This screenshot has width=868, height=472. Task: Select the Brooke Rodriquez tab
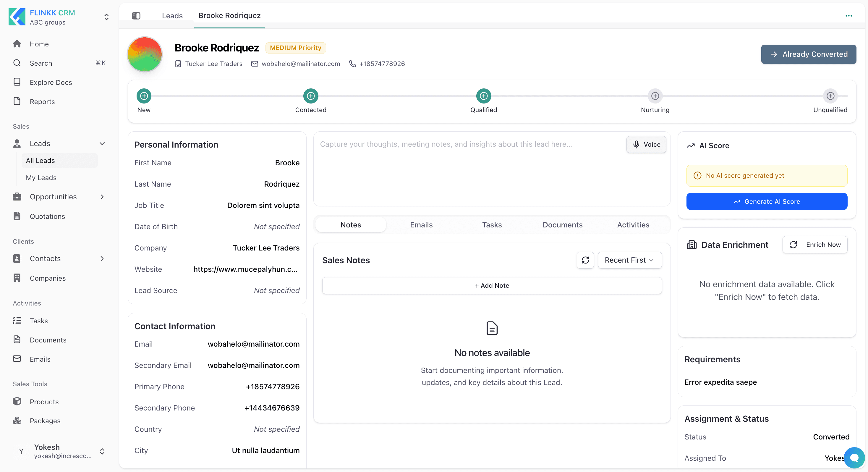(229, 15)
